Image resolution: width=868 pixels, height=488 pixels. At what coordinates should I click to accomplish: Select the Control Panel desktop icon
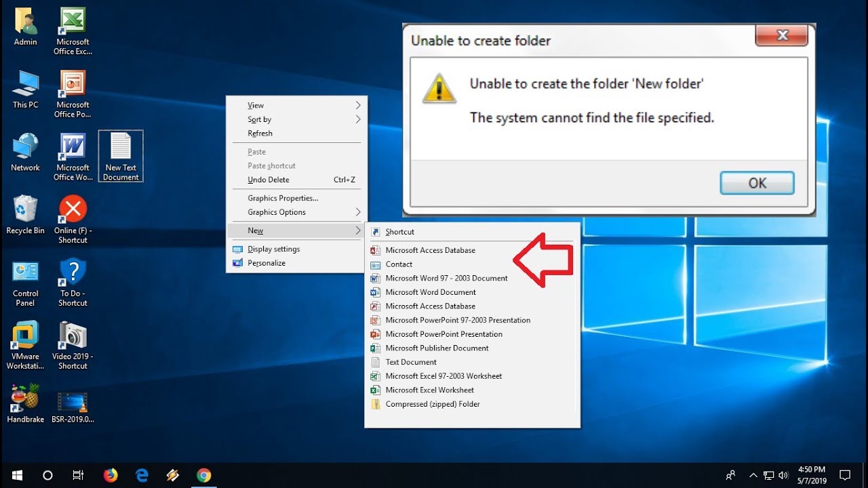click(x=25, y=283)
